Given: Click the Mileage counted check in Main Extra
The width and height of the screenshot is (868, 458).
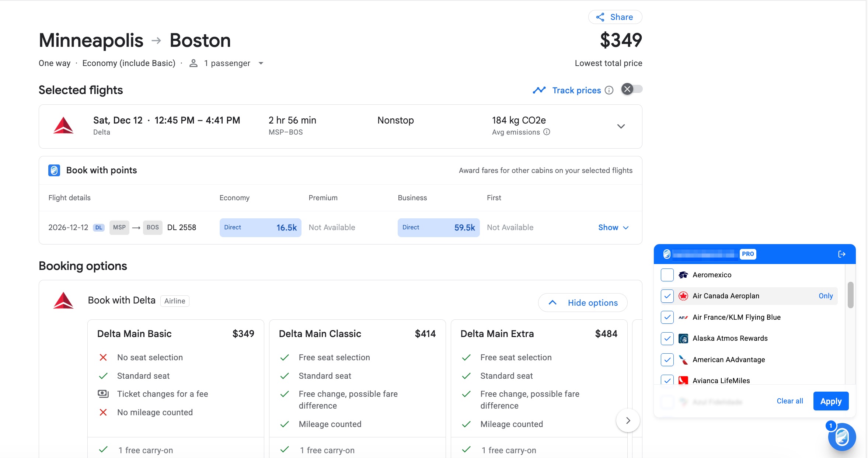Looking at the screenshot, I should pos(466,424).
